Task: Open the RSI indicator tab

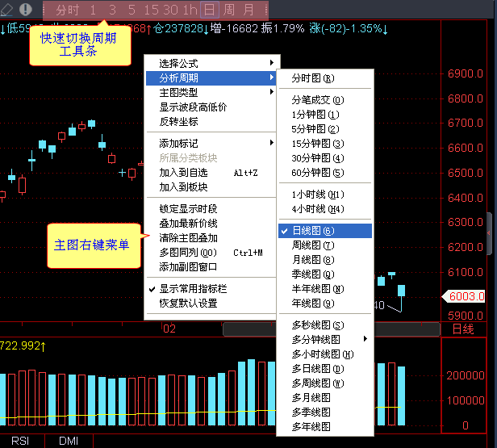Action: click(x=20, y=442)
